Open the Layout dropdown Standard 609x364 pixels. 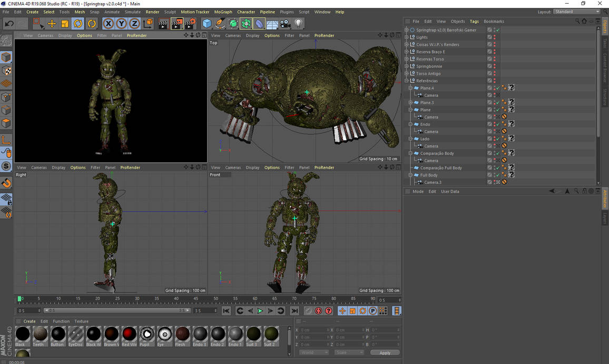[577, 12]
